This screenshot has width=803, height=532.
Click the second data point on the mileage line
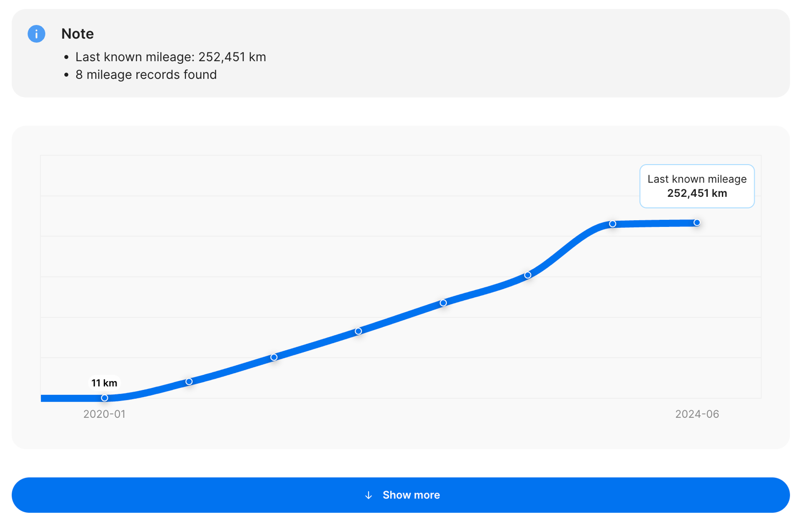[x=189, y=382]
